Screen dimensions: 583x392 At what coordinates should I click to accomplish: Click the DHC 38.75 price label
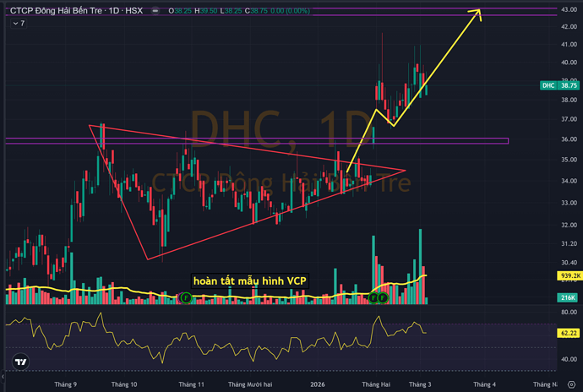559,85
